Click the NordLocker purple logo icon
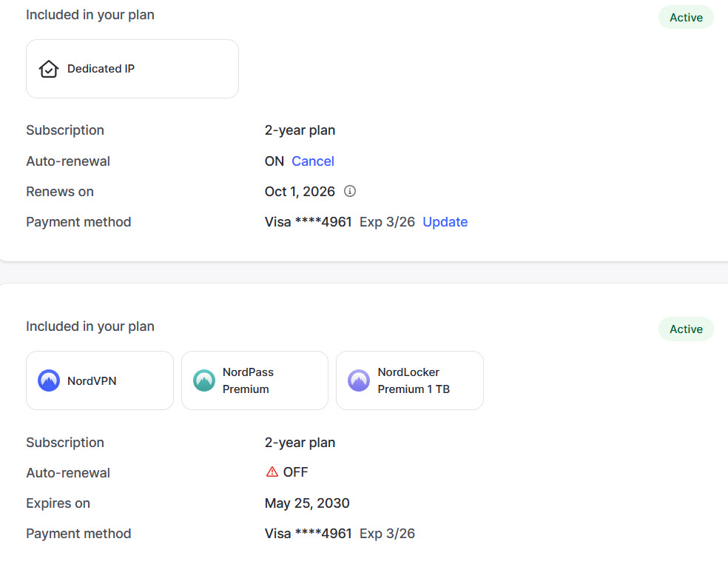The image size is (728, 567). point(359,380)
